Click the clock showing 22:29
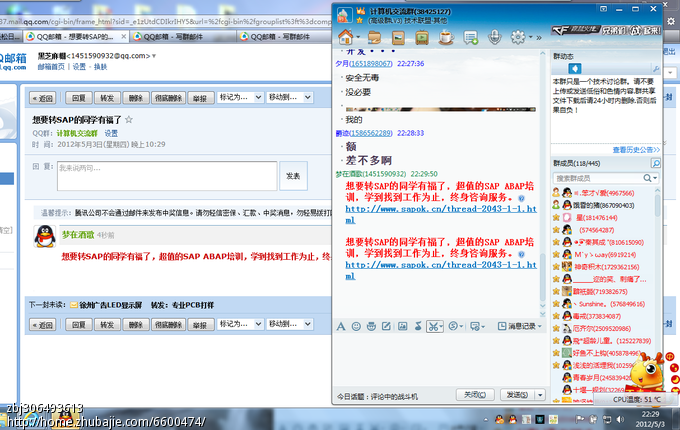Screen dimensions: 680x430 point(650,414)
